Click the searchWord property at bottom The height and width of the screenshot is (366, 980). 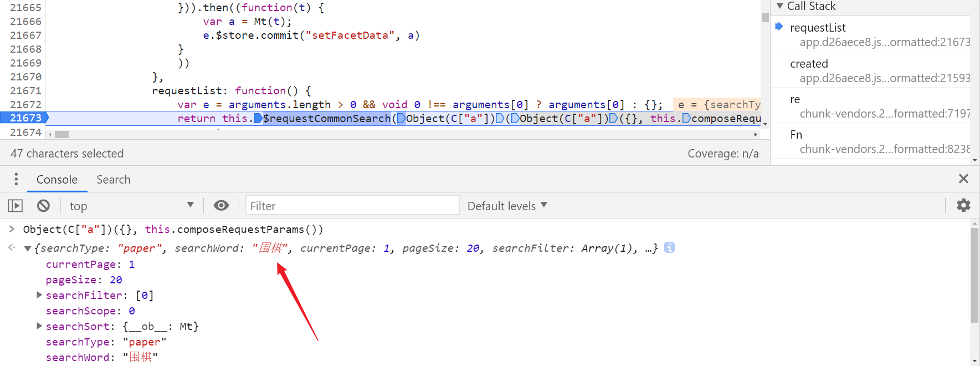point(102,358)
